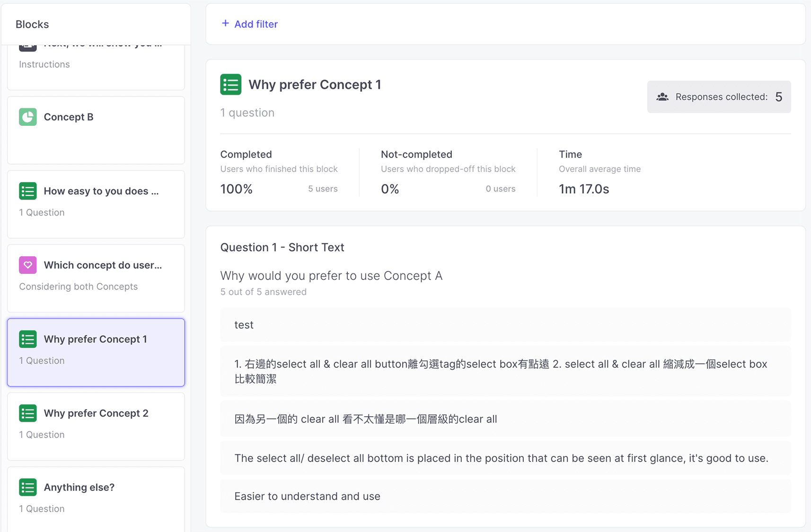
Task: Open the Anything else? block
Action: pos(96,499)
